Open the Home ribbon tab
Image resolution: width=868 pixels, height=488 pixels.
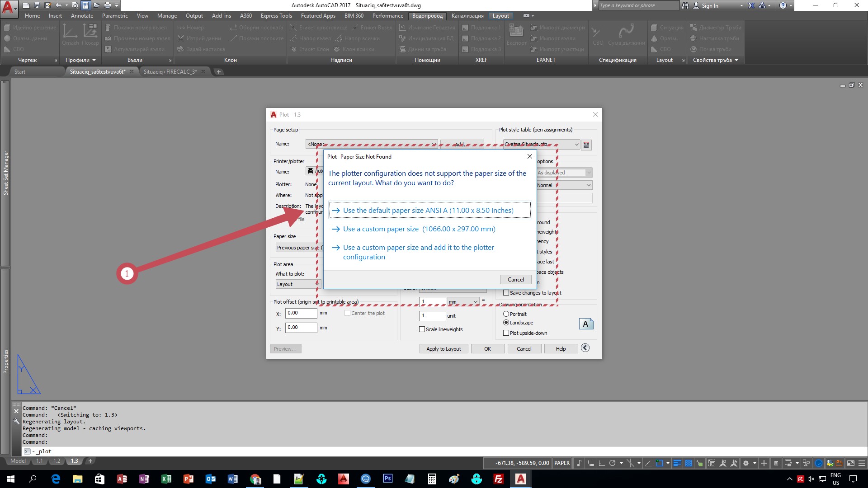click(x=32, y=16)
